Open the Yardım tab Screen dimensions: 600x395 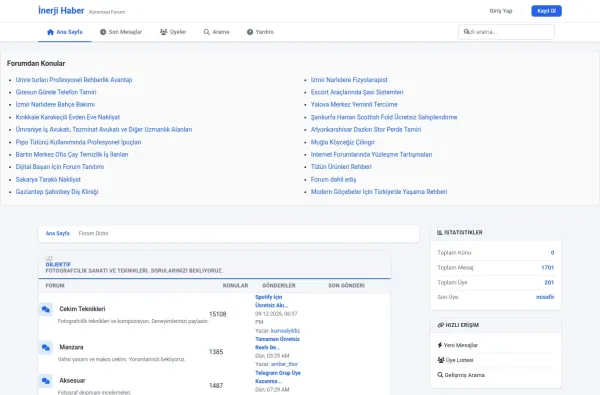[260, 32]
